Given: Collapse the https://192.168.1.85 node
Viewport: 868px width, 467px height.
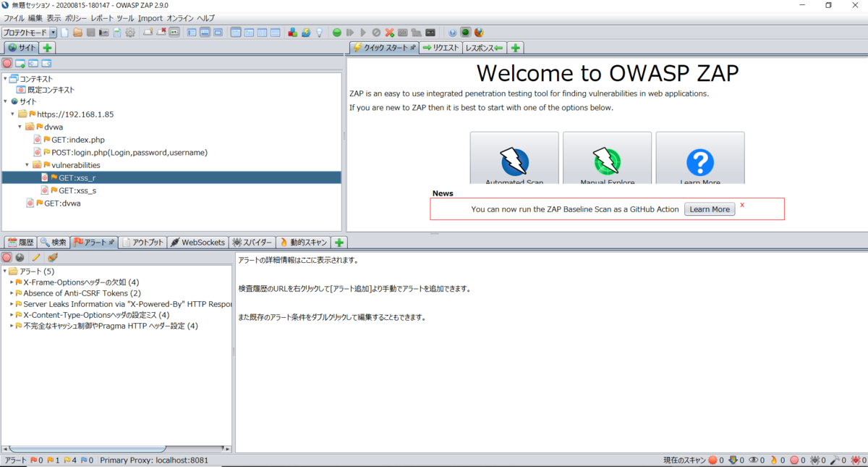Looking at the screenshot, I should (x=12, y=114).
